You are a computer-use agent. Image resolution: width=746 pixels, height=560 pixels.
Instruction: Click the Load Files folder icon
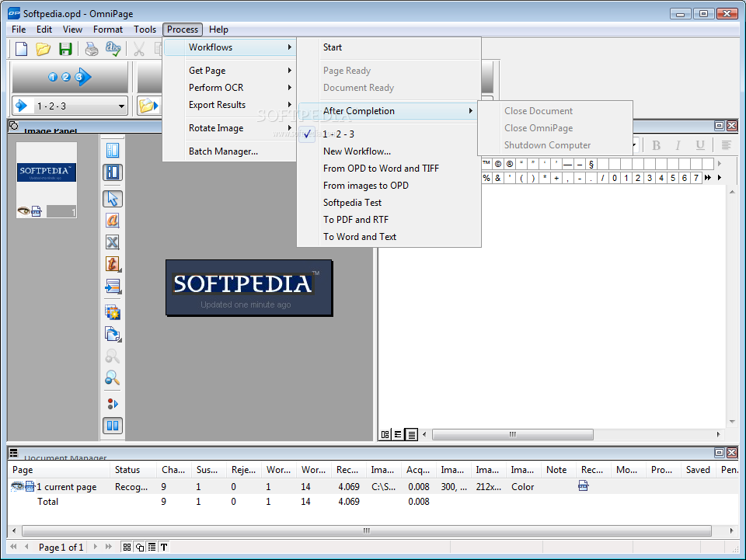[x=148, y=106]
